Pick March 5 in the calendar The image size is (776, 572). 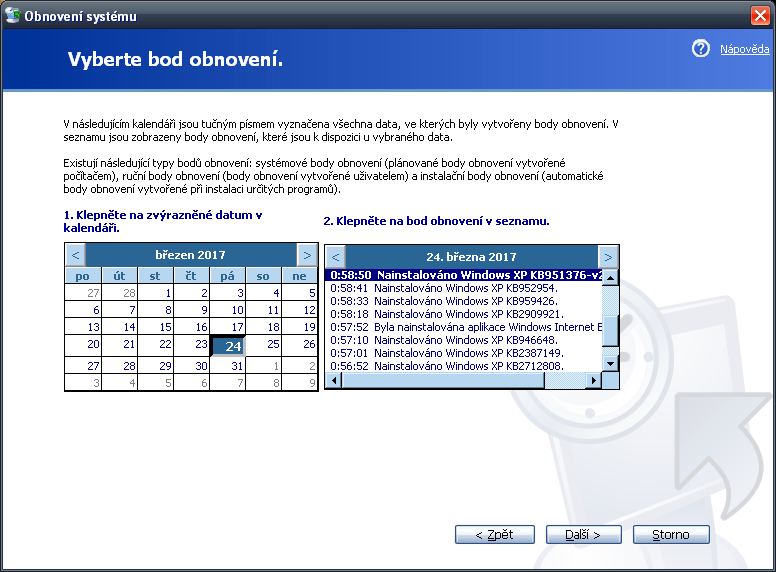point(299,292)
